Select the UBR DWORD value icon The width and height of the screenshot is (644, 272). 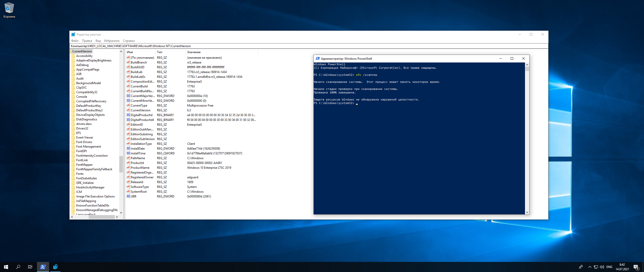point(128,196)
